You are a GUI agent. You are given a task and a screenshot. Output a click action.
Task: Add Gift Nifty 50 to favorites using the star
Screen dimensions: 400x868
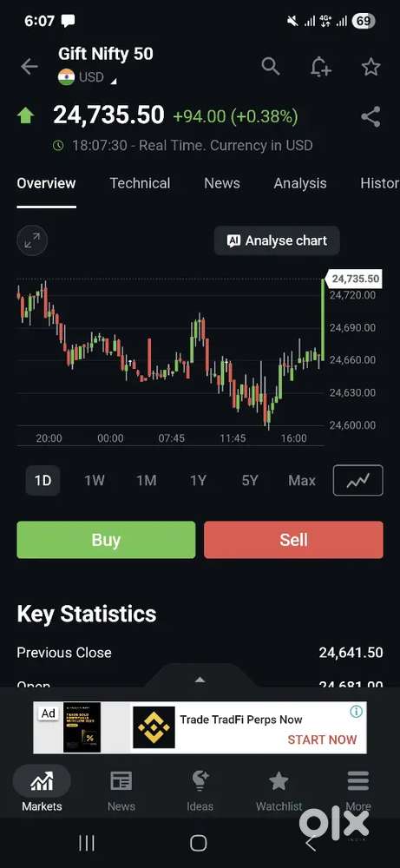(370, 67)
